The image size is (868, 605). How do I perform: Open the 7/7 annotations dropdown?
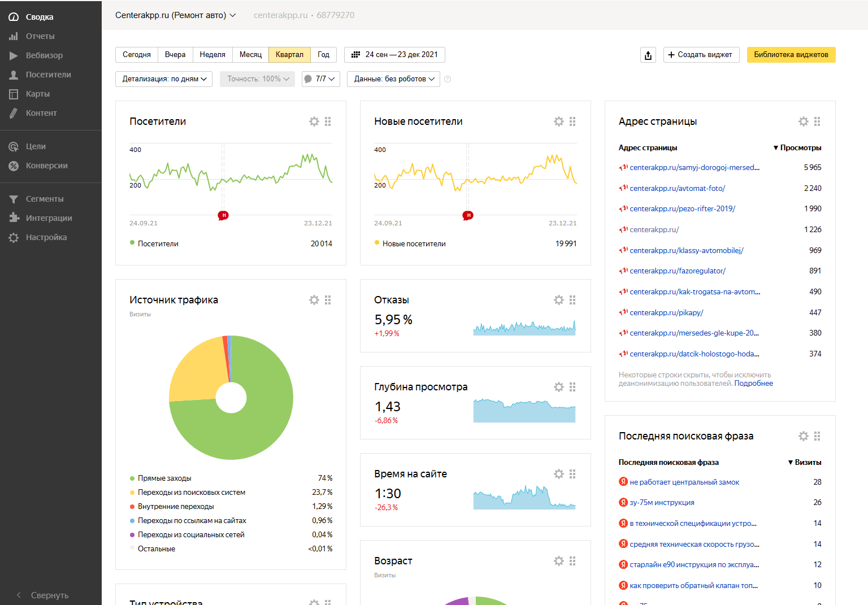pos(321,79)
